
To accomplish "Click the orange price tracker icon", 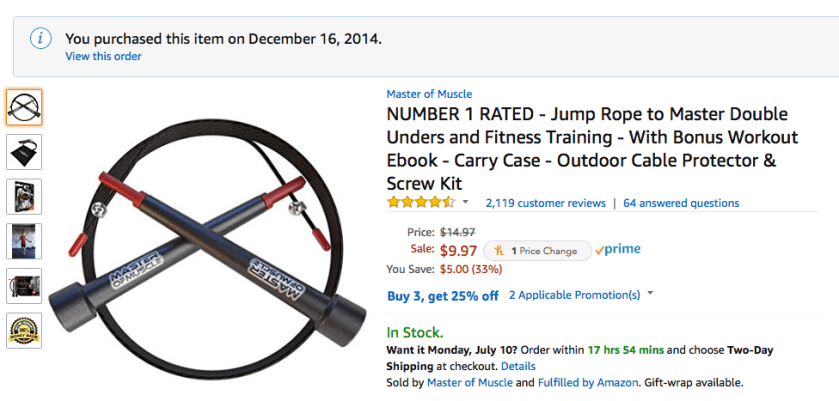I will pos(498,250).
